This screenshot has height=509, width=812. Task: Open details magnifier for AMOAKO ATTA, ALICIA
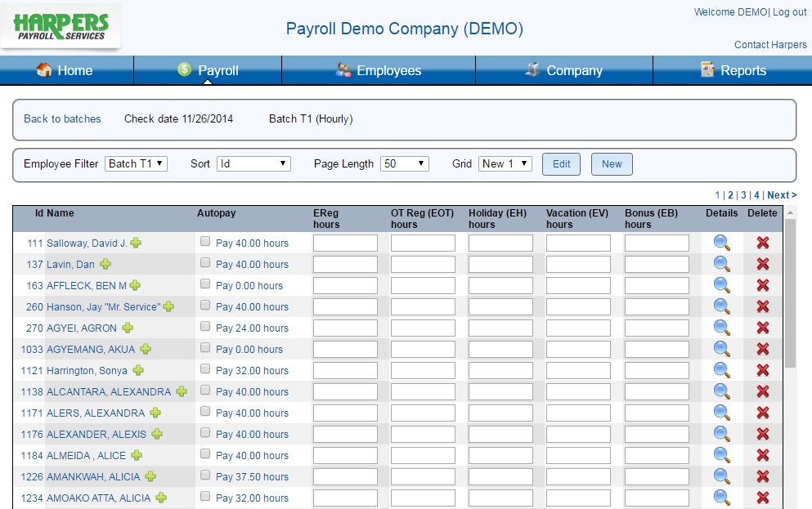[721, 498]
